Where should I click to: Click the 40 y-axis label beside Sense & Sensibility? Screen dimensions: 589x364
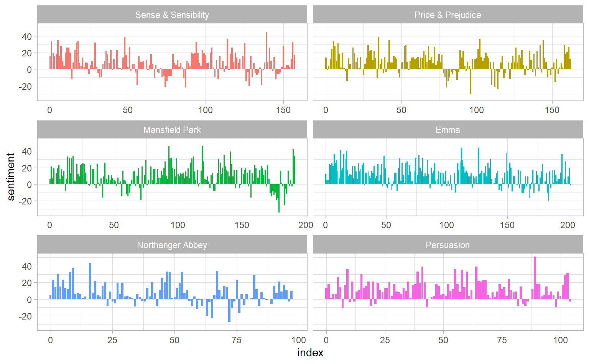tap(27, 37)
